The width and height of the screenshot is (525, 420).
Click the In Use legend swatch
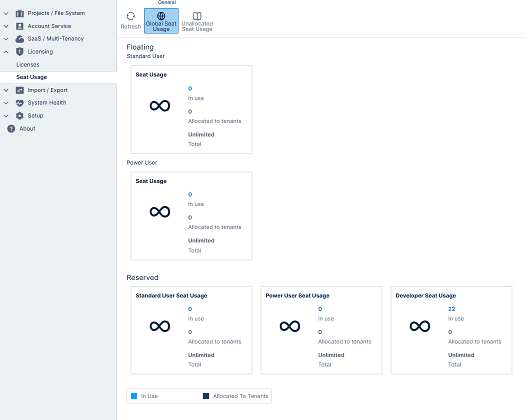[133, 396]
